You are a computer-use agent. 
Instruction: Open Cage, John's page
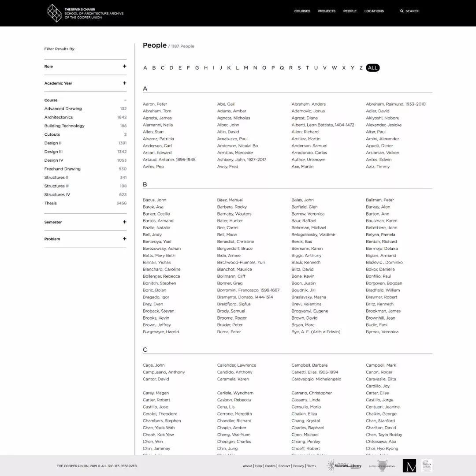154,365
